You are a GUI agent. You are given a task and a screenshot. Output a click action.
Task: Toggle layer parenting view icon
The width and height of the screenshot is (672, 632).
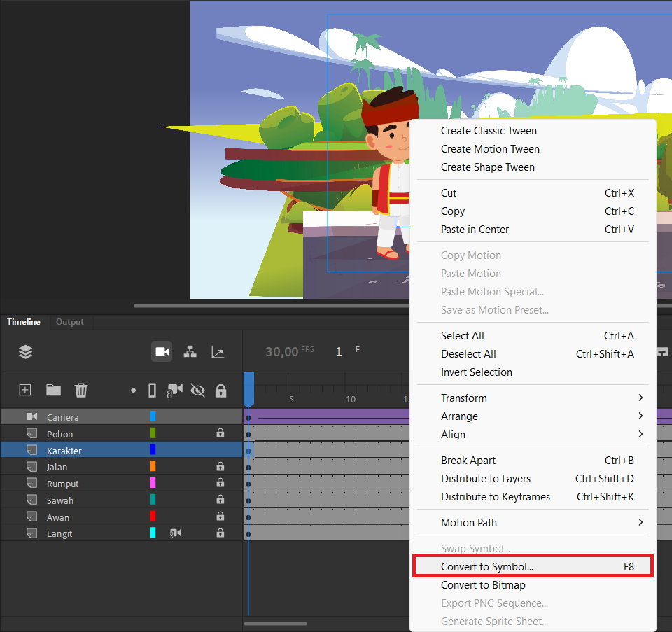190,352
